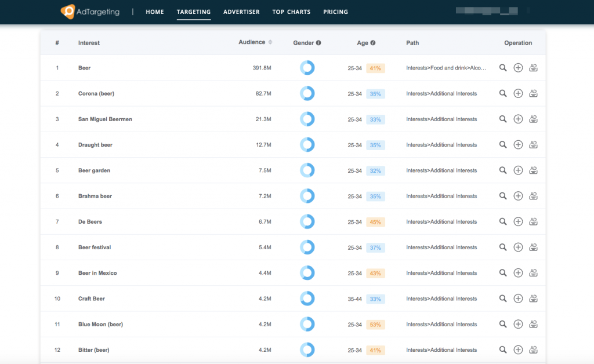Open ad icon for Corona (beer)

[x=533, y=93]
